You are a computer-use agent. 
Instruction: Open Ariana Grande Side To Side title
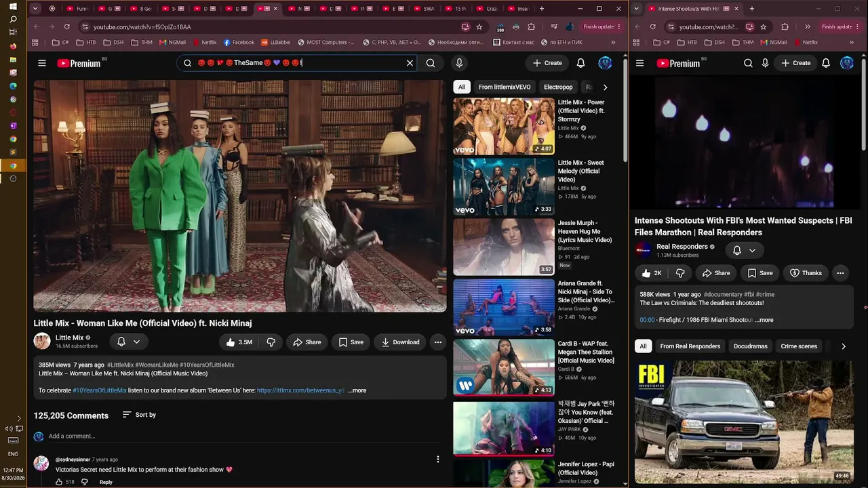tap(586, 291)
